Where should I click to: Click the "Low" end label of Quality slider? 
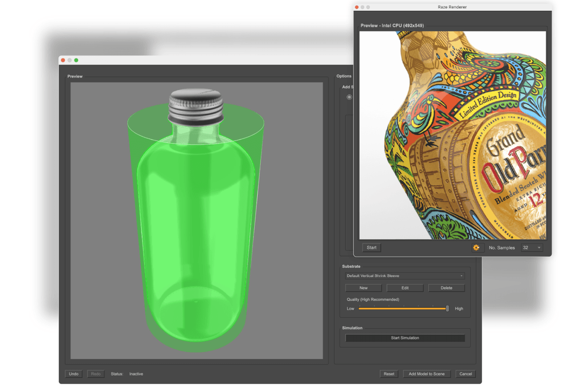[x=350, y=309]
